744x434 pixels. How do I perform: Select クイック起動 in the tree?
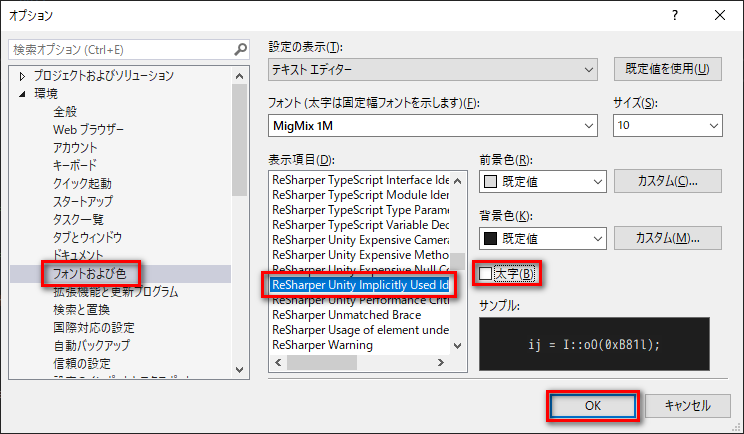pos(82,184)
